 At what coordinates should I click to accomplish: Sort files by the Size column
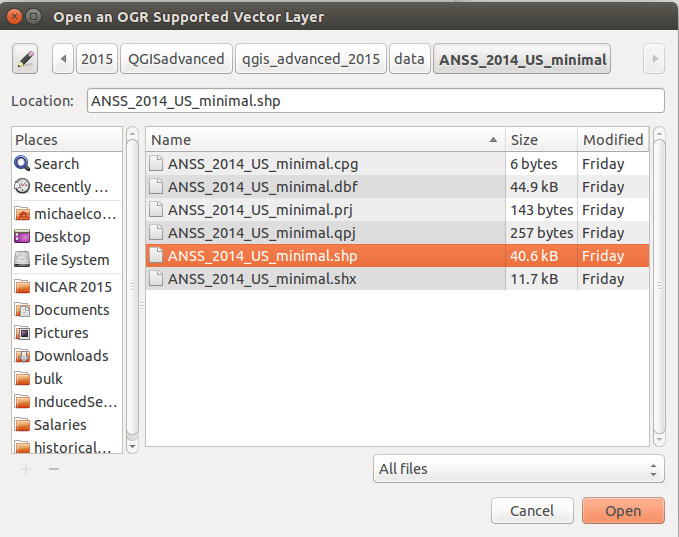(541, 139)
